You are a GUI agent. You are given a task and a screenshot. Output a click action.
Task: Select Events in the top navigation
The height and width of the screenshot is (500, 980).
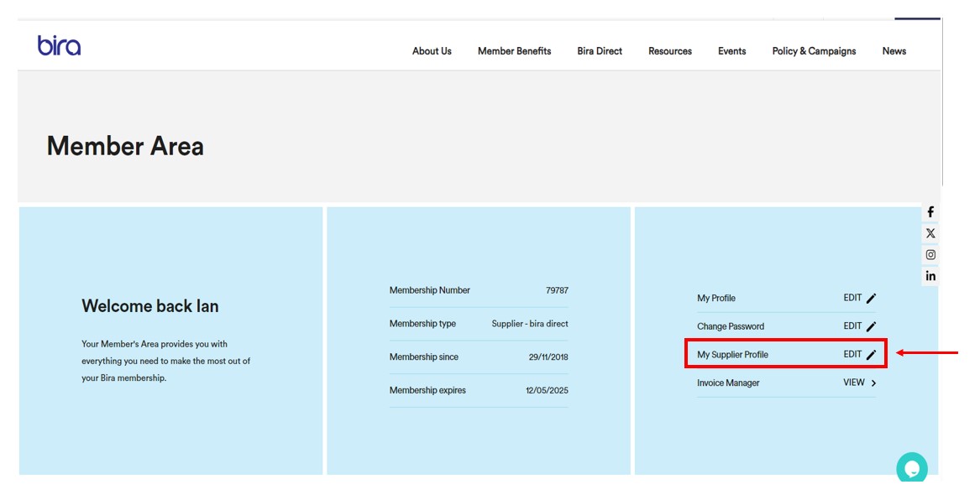coord(731,51)
